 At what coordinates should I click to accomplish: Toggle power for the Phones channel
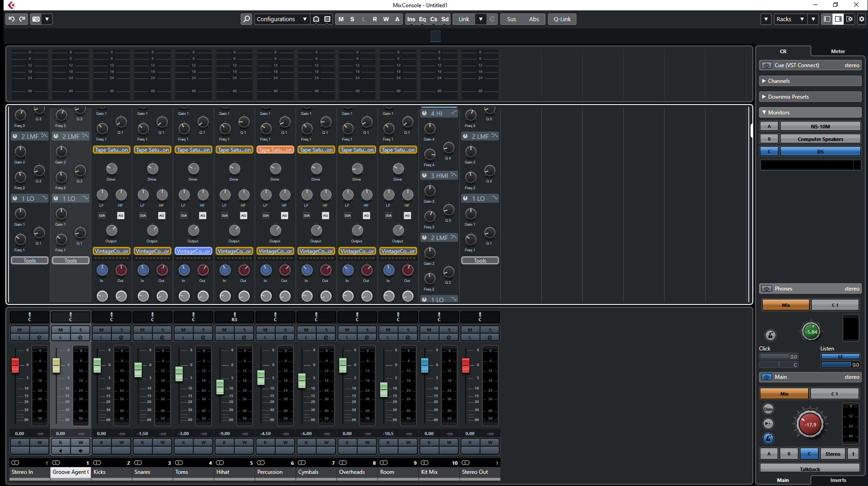767,289
